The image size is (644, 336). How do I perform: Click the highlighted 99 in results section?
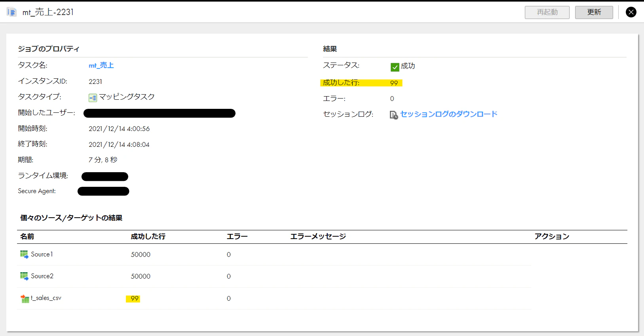tap(394, 83)
